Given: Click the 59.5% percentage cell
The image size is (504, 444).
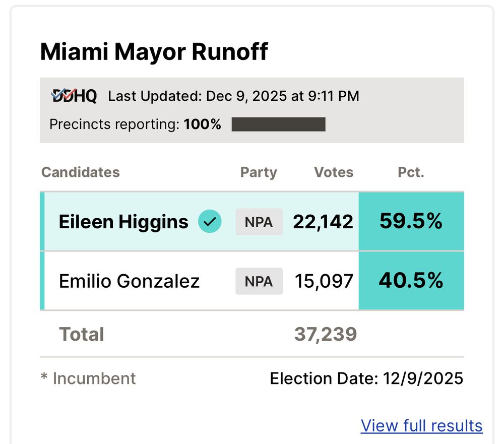Looking at the screenshot, I should click(x=411, y=221).
